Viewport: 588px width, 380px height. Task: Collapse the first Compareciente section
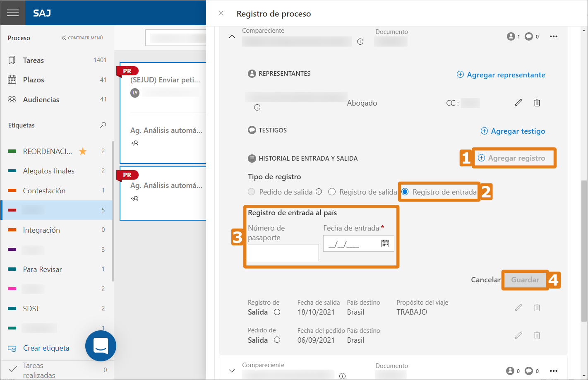coord(232,36)
